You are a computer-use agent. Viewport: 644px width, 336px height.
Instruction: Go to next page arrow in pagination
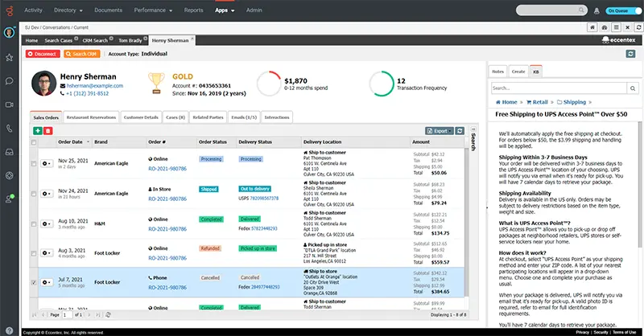point(89,314)
